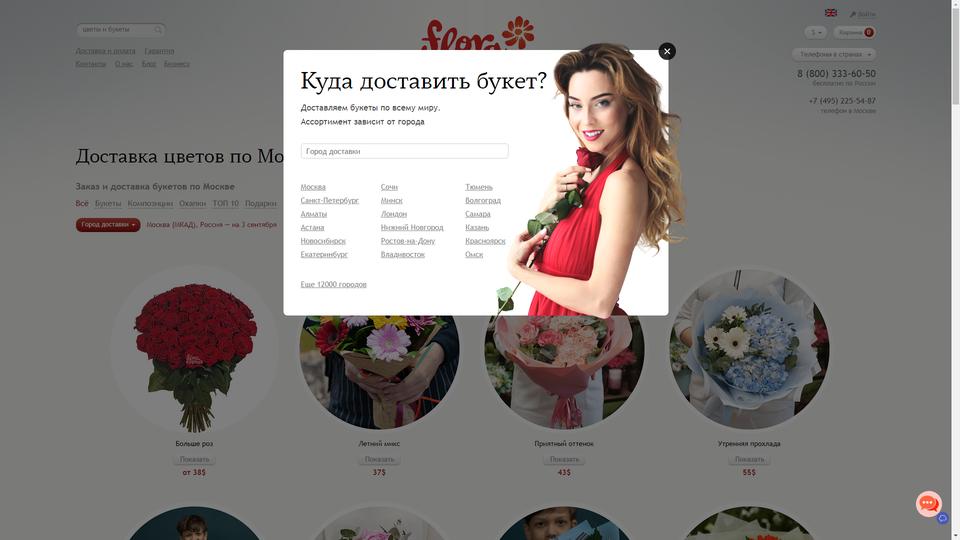Screen dimensions: 960x540
Task: Expand the Телефоны в странах dropdown
Action: coord(834,54)
